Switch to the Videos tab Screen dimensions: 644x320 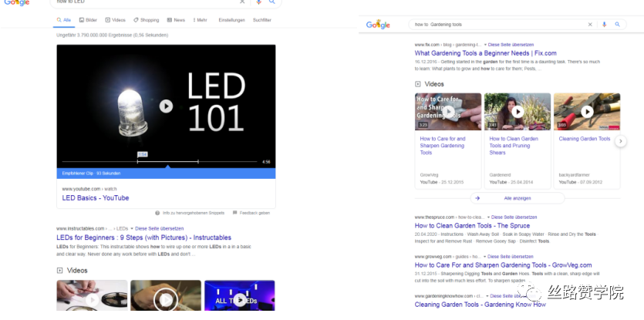pyautogui.click(x=116, y=20)
